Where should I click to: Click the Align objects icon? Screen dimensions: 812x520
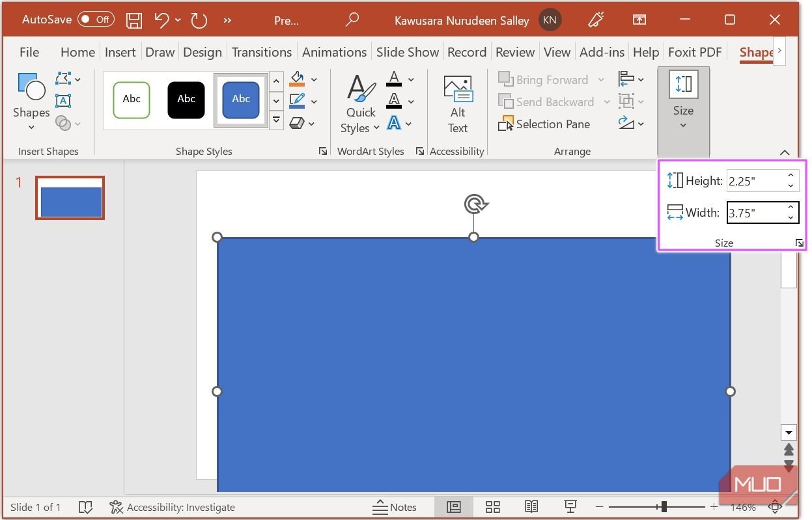point(626,79)
